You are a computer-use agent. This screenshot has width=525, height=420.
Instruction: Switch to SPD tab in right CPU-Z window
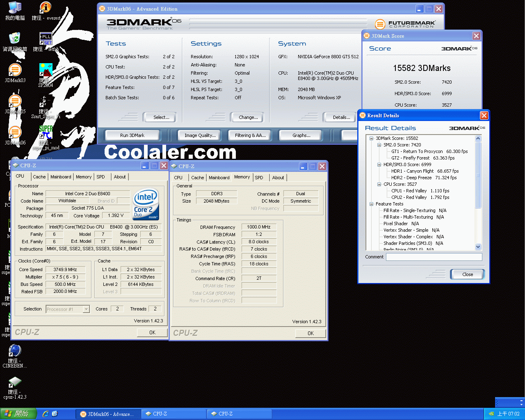coord(259,178)
